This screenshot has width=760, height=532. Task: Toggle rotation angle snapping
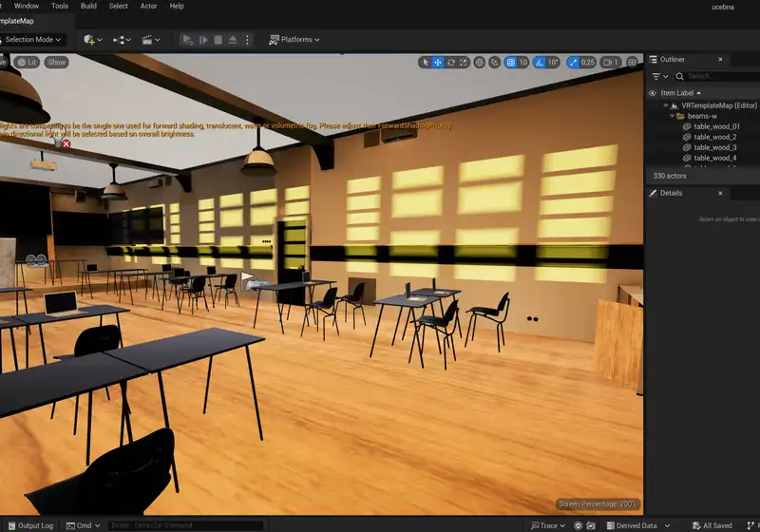coord(540,63)
